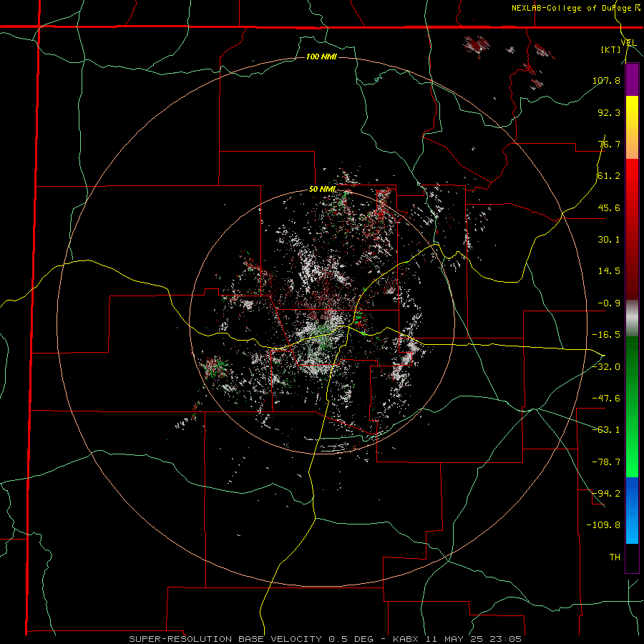Click the -0.9 velocity scale value
Viewport: 644px width, 644px height.
609,303
